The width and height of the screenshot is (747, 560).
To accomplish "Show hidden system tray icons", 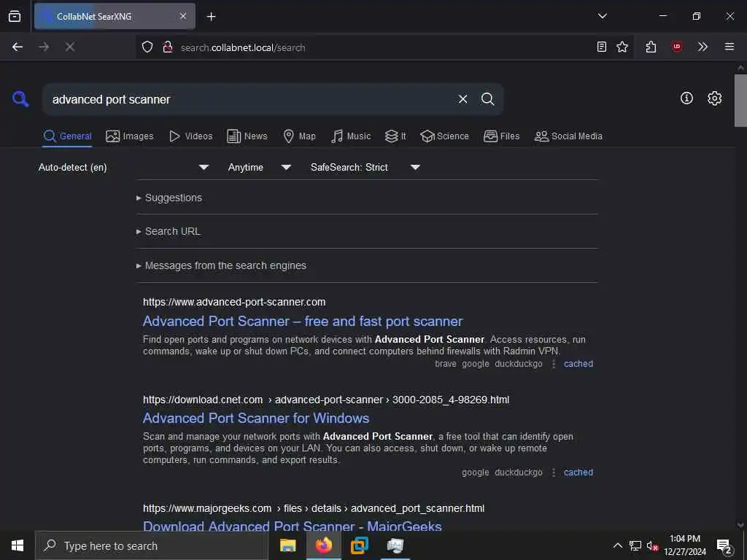I will (x=617, y=545).
